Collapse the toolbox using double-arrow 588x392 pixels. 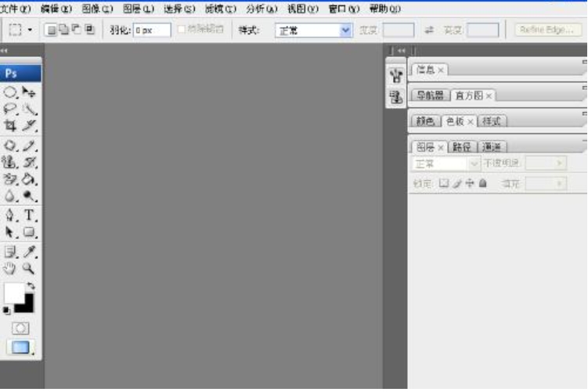pos(4,51)
